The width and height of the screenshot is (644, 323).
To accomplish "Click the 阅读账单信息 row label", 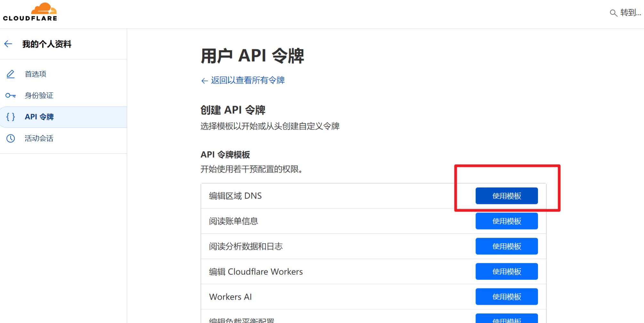I will 233,221.
